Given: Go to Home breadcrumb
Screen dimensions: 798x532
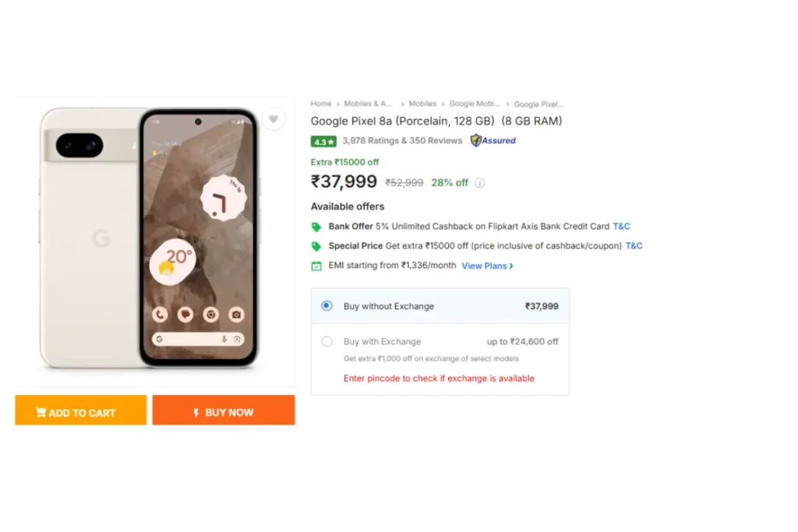Looking at the screenshot, I should [320, 104].
